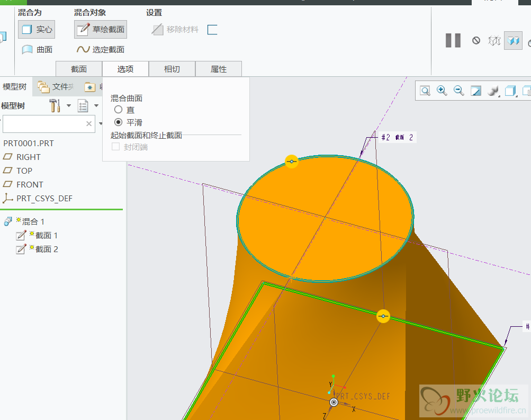
Task: Click the model tree settings tools icon
Action: pyautogui.click(x=55, y=106)
